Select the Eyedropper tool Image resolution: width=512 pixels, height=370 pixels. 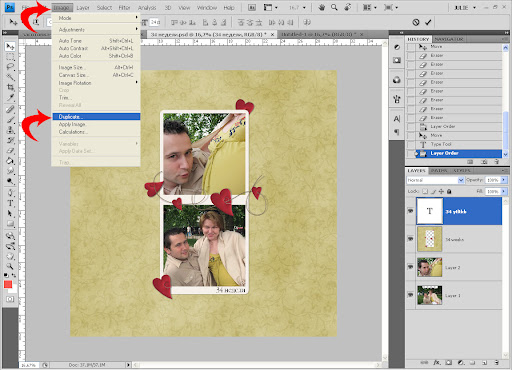tap(10, 97)
